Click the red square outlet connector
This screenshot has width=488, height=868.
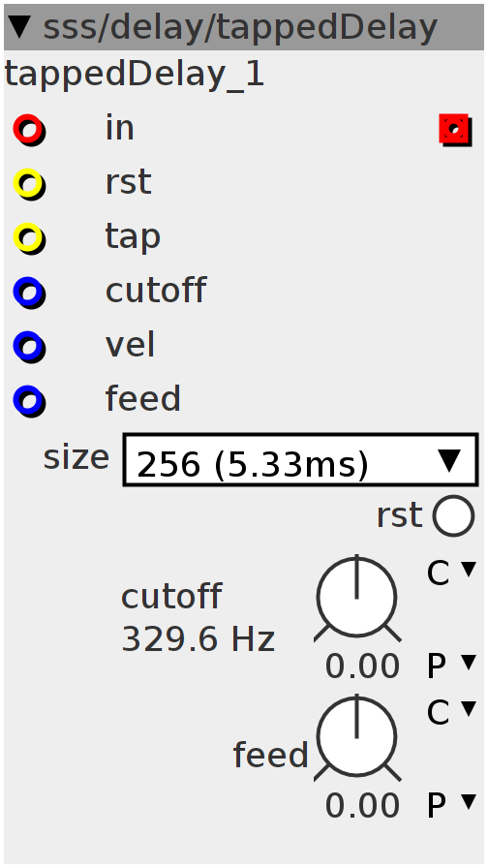tap(455, 130)
